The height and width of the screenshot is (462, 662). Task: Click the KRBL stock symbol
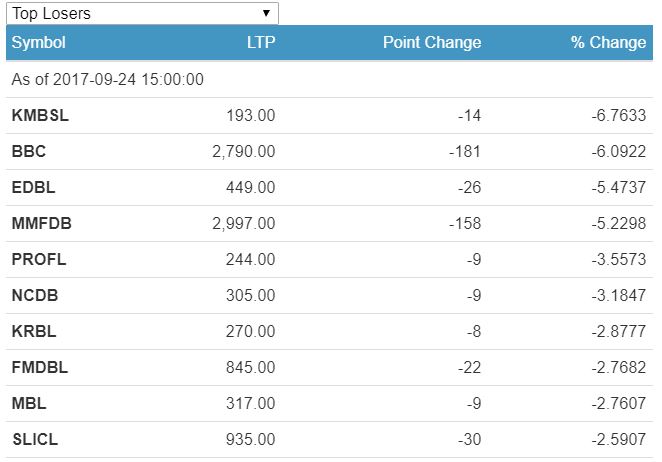[x=34, y=332]
